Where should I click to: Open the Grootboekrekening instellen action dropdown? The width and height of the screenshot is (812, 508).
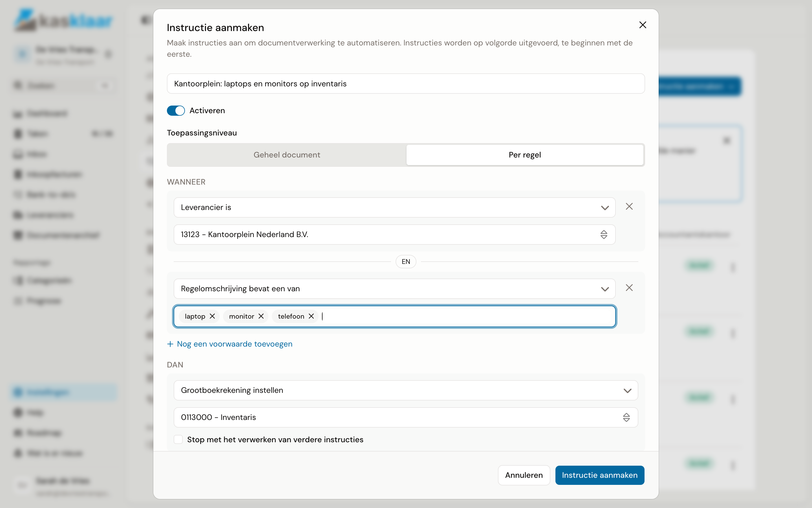tap(406, 390)
